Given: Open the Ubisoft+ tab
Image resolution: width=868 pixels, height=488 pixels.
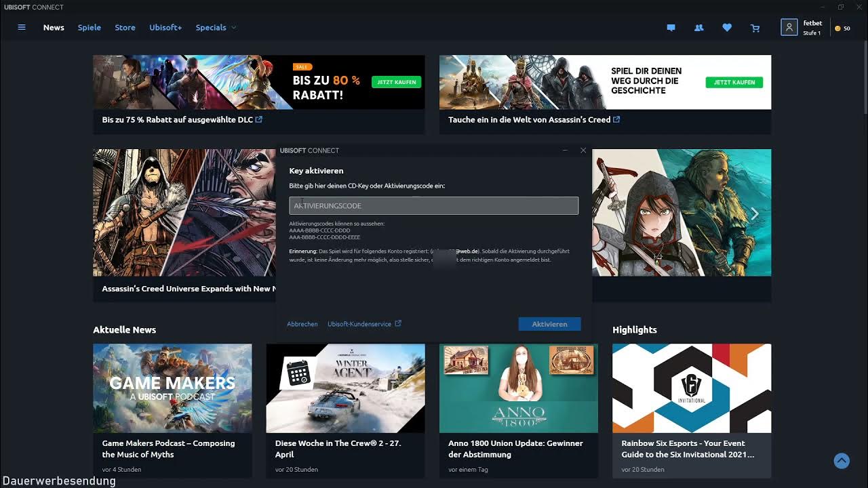Looking at the screenshot, I should coord(165,28).
